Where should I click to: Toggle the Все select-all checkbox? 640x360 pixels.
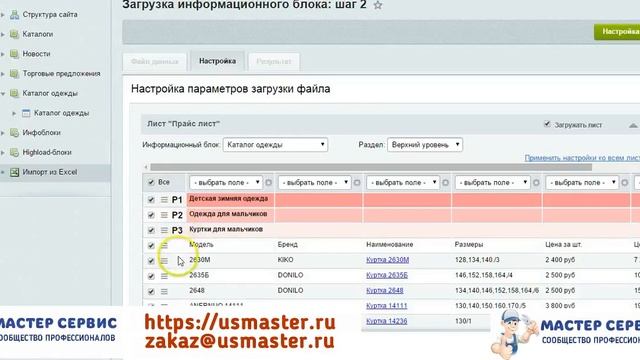point(151,182)
